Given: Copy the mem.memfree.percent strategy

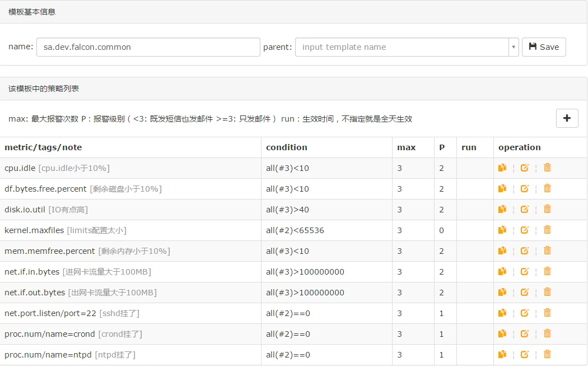Looking at the screenshot, I should 502,251.
